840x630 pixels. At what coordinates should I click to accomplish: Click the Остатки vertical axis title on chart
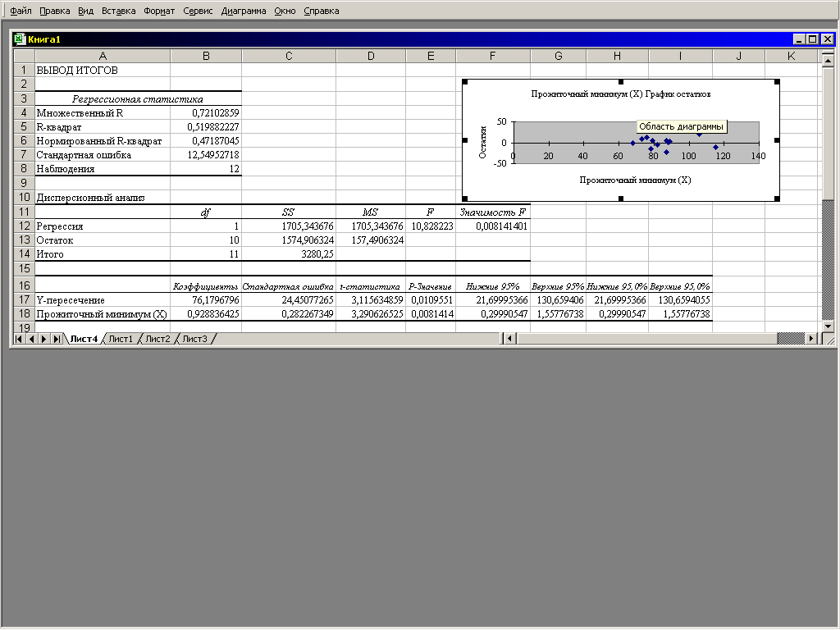tap(482, 143)
